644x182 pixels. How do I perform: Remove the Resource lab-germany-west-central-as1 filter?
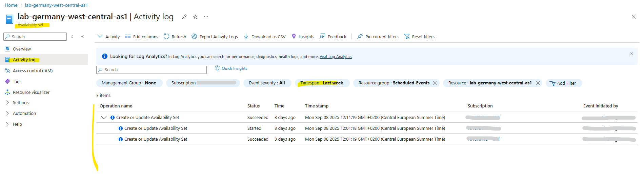pos(538,83)
